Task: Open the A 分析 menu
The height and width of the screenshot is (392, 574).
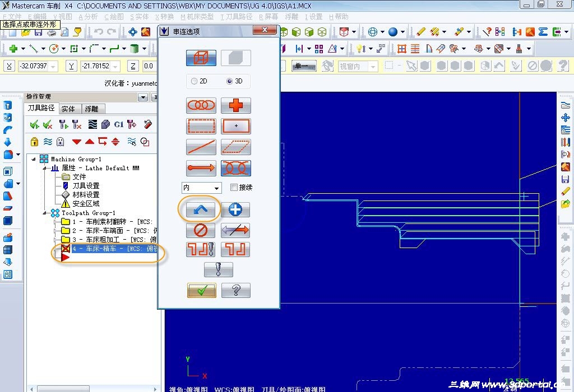Action: click(88, 17)
